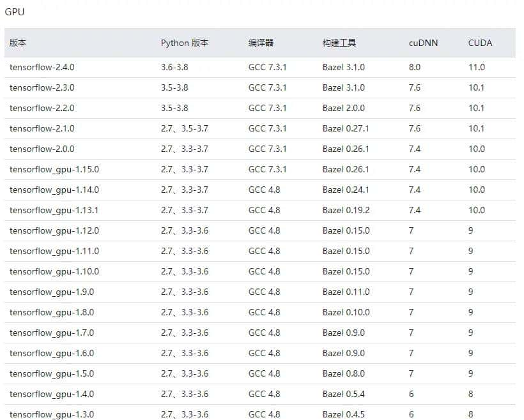Click the Bazel 0.5.4 cell
Screen dimensions: 524x420
[x=339, y=394]
